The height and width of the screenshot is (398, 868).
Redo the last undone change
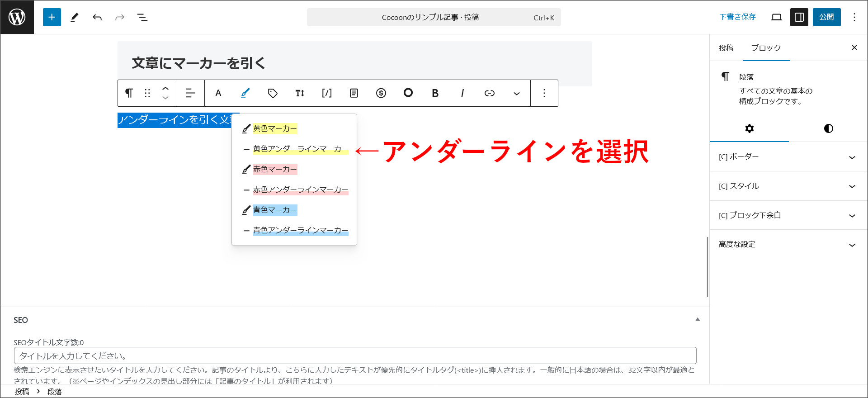click(x=120, y=17)
